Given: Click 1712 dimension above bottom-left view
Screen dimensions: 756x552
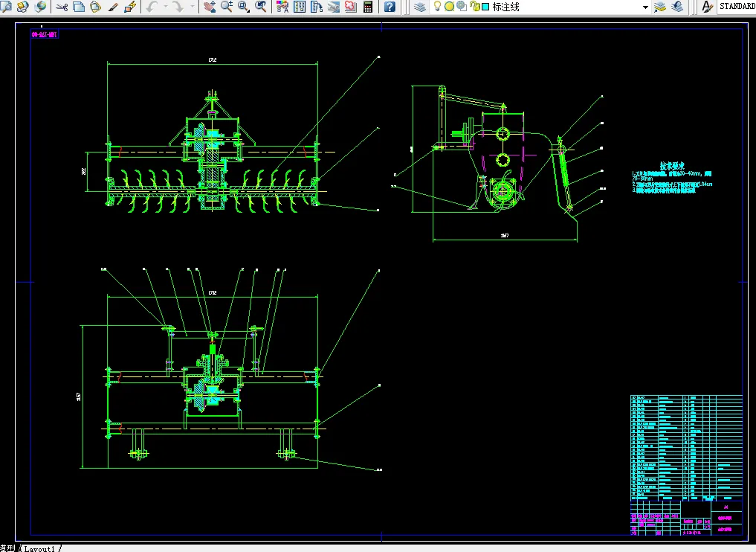Looking at the screenshot, I should click(x=212, y=292).
